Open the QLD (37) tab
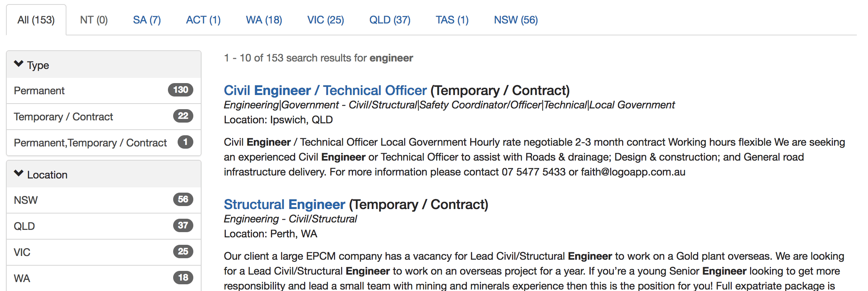 (x=390, y=20)
